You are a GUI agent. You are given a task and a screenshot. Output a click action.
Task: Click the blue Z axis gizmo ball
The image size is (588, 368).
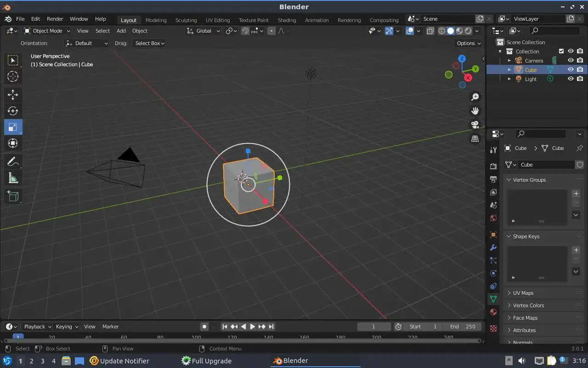(x=462, y=58)
